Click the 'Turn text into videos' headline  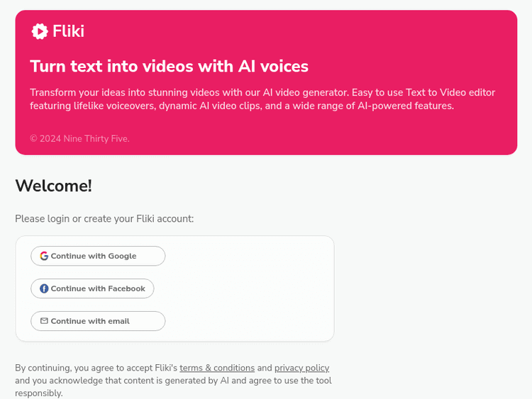click(x=169, y=67)
